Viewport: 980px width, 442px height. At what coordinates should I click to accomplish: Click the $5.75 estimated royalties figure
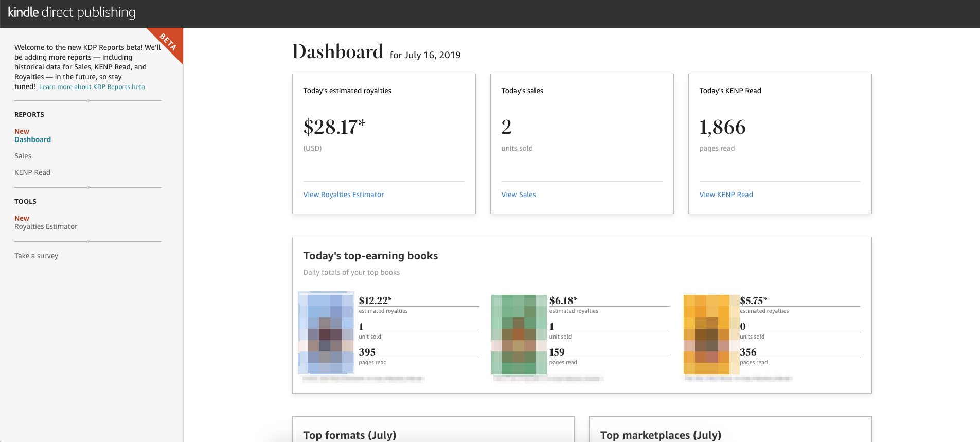pyautogui.click(x=754, y=300)
